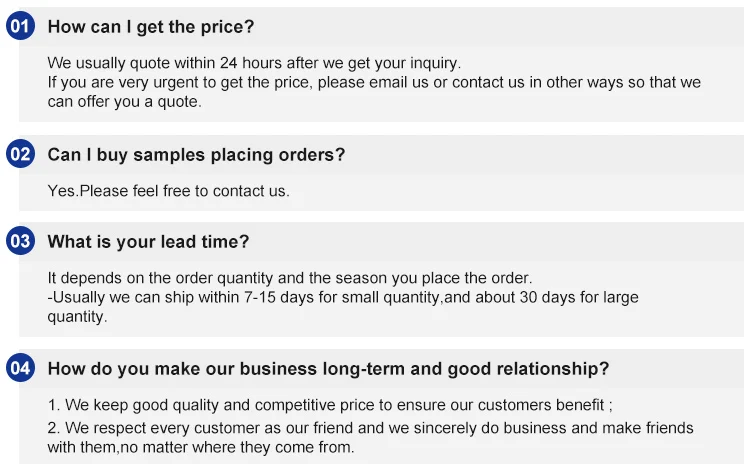Click the 'We respect every customer' point 2 line

370,428
